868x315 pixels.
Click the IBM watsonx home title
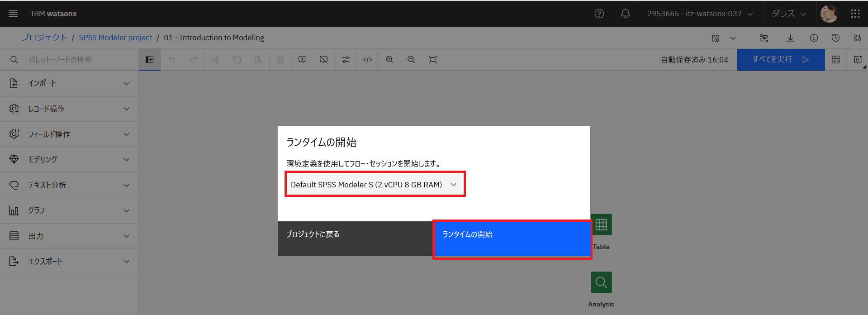[x=54, y=14]
